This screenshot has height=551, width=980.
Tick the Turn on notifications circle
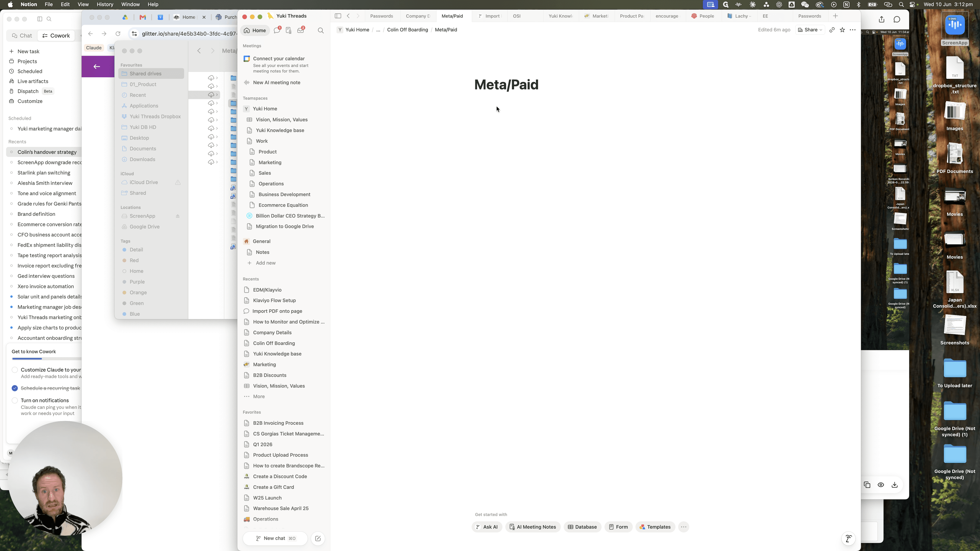[15, 400]
